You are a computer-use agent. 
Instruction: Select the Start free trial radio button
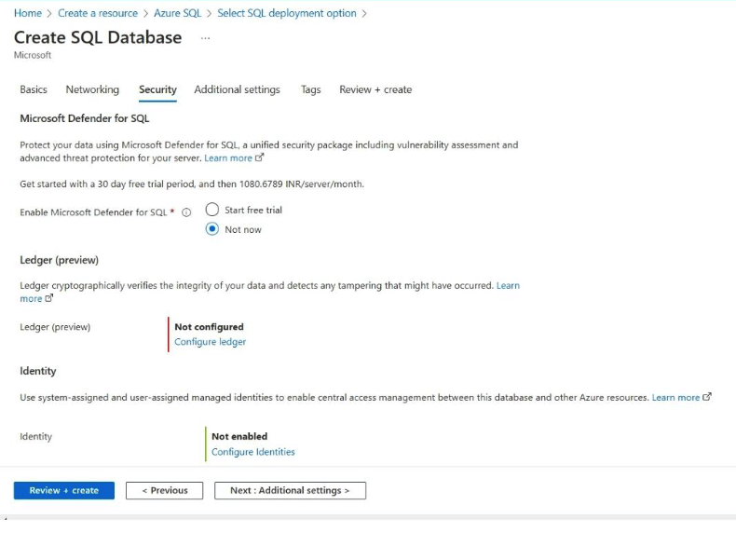[212, 210]
